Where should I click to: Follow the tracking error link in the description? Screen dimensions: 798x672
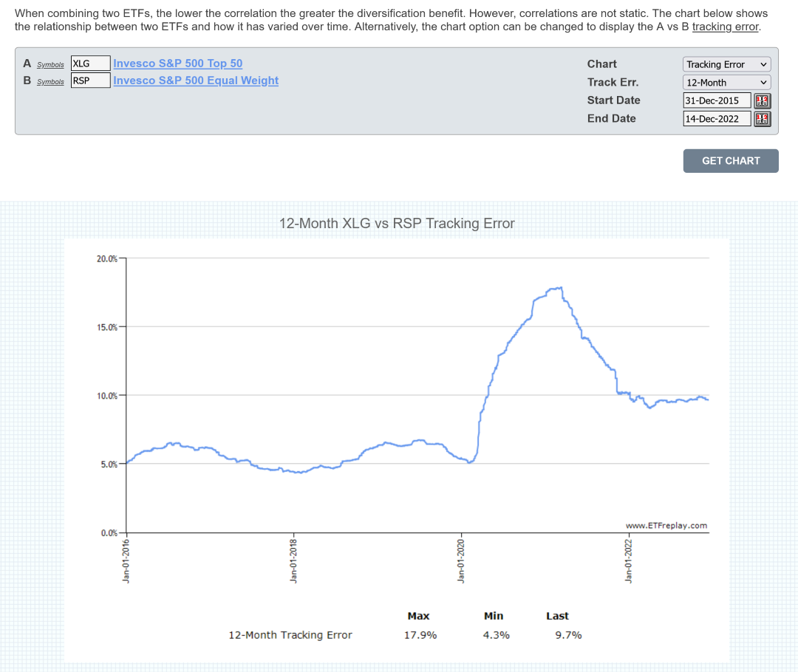(725, 27)
